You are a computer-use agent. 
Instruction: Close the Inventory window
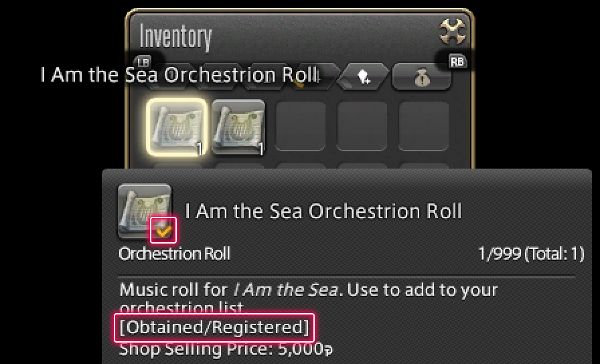tap(453, 31)
